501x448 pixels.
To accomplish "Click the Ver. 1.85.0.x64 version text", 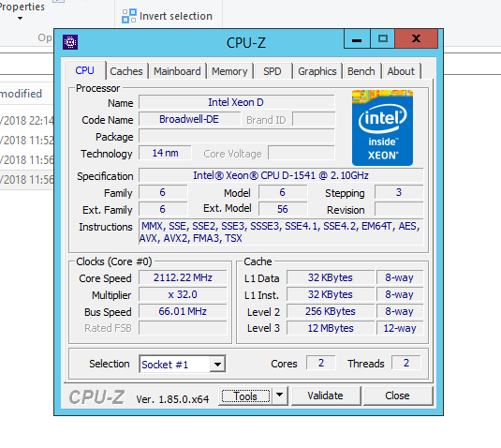I will [172, 399].
